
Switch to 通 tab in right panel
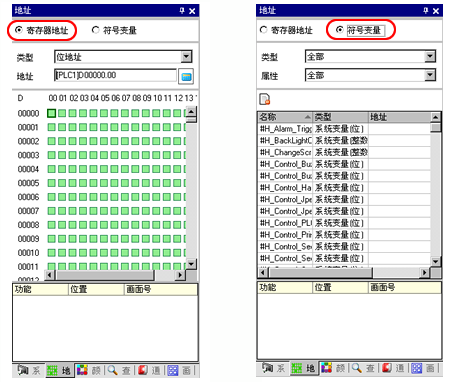[x=394, y=368]
